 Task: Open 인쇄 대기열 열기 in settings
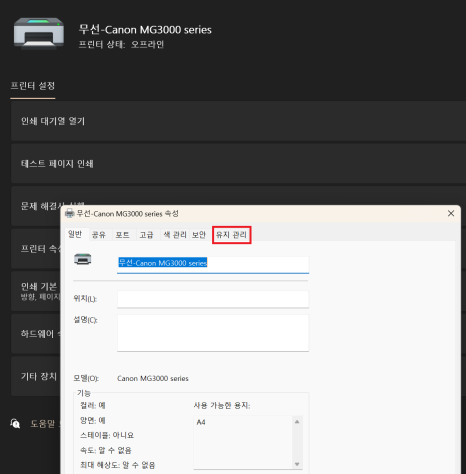(238, 121)
